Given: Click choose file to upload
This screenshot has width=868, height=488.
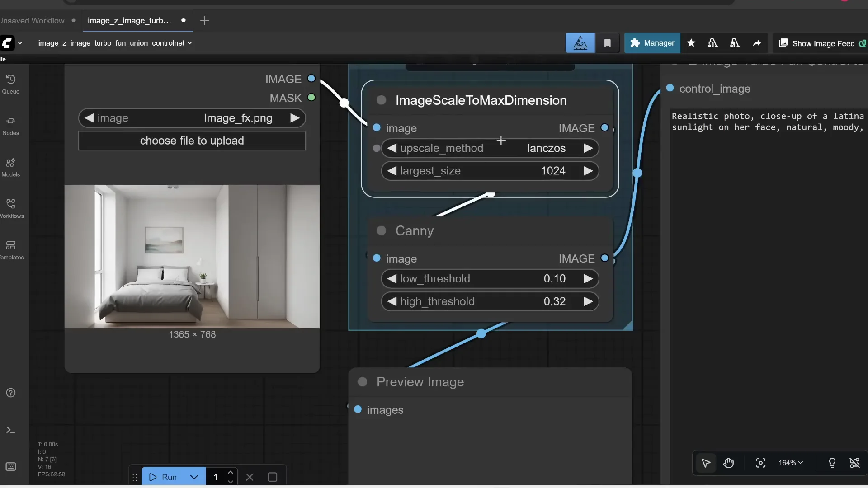Looking at the screenshot, I should tap(192, 141).
